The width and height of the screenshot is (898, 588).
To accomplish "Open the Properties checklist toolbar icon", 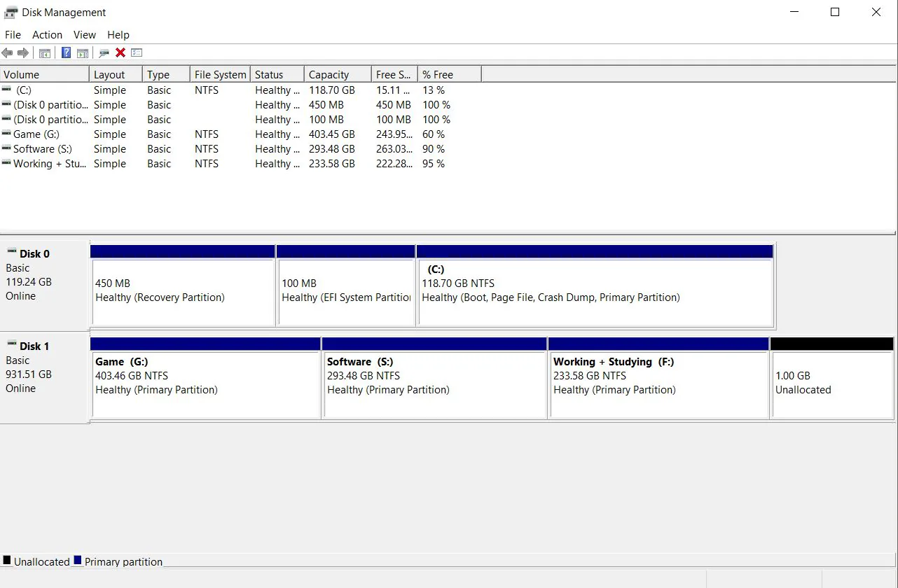I will pos(137,53).
